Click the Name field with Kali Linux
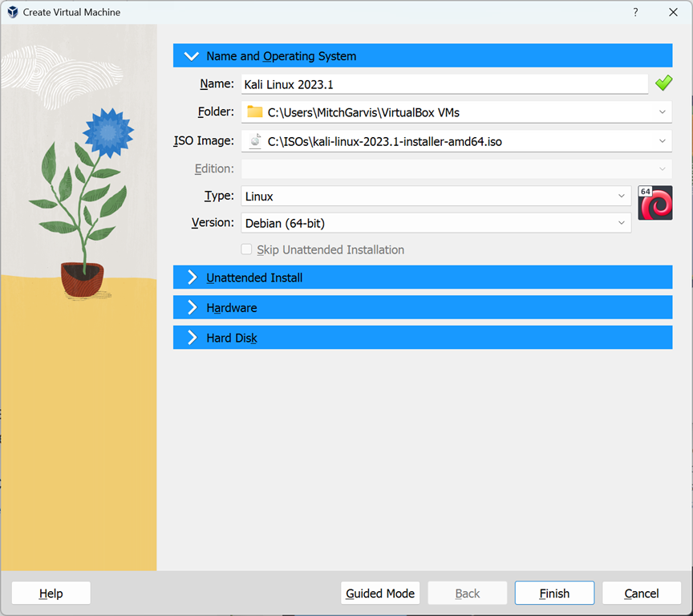 click(444, 84)
